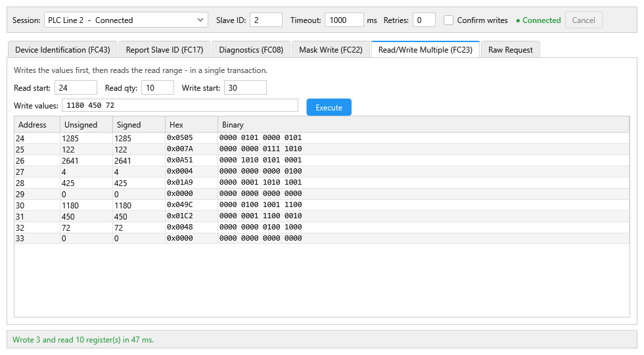Click the Retries input field

pos(424,20)
